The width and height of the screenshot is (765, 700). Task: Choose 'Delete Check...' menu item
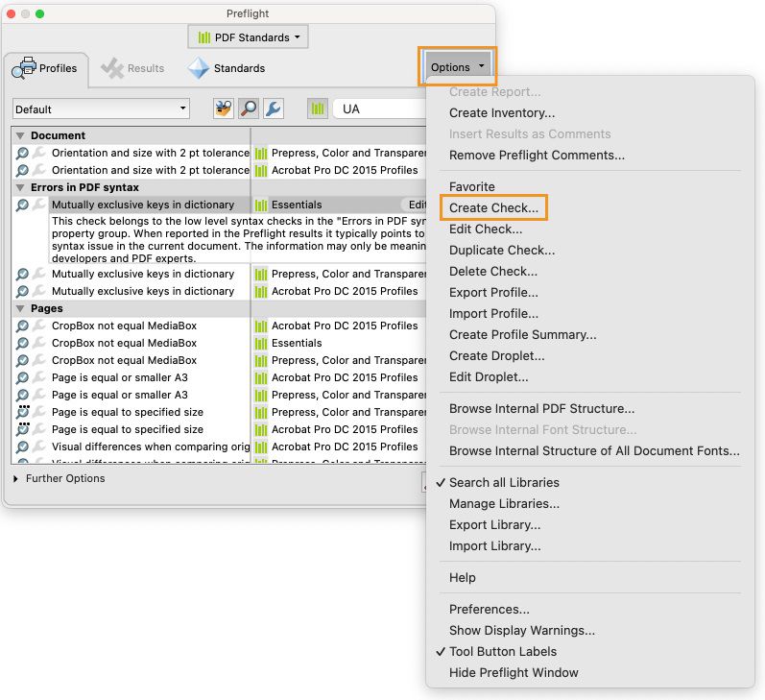click(493, 272)
